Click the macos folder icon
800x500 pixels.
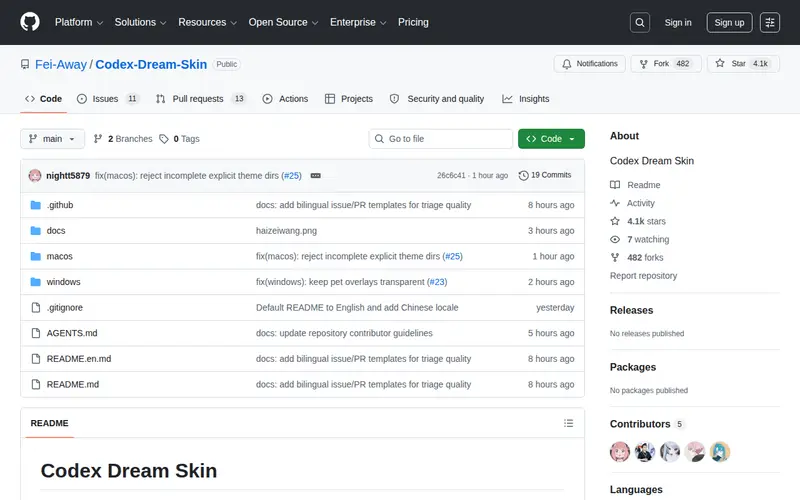tap(35, 256)
